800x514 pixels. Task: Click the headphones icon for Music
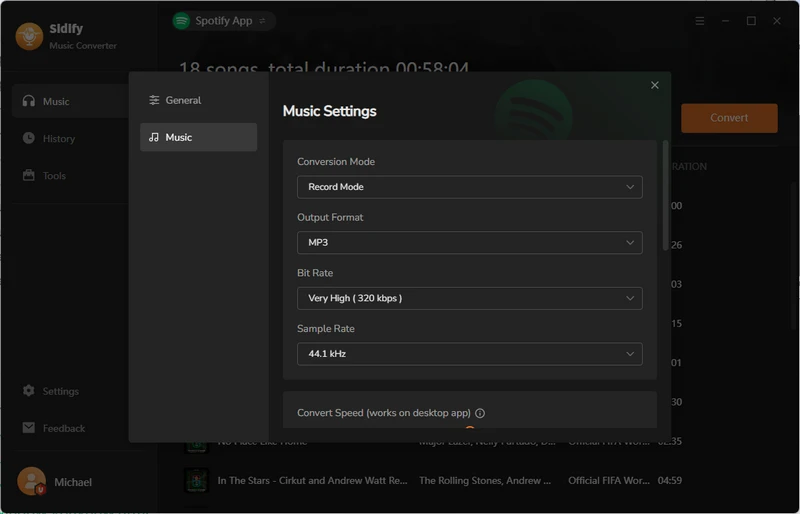point(29,101)
